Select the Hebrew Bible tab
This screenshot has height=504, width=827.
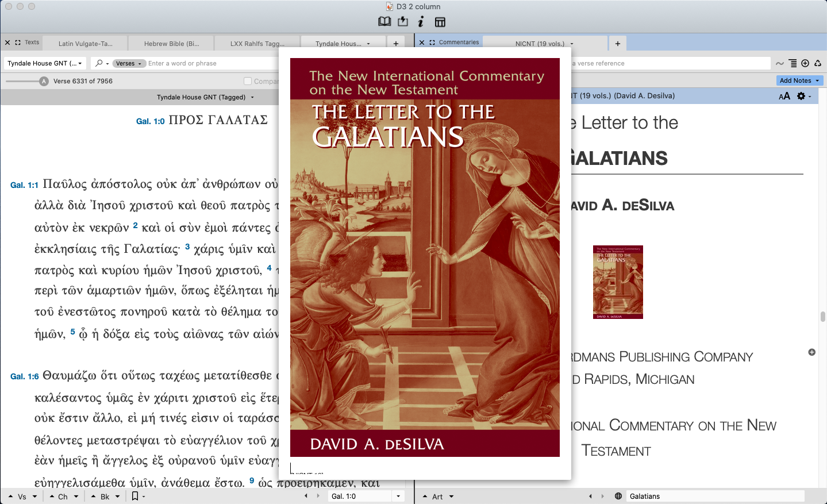pos(171,44)
